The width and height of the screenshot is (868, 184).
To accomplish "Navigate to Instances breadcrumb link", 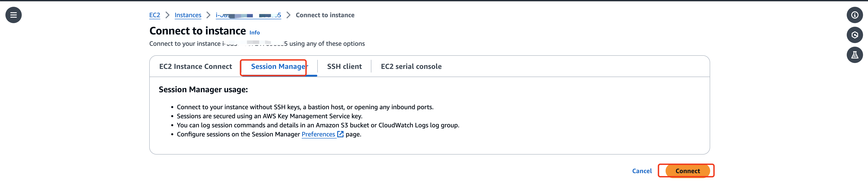I will [188, 15].
